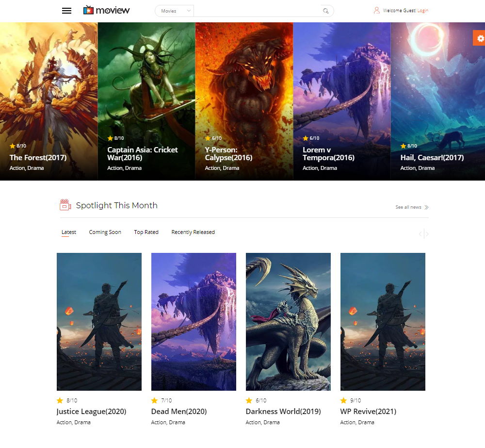This screenshot has height=448, width=485.
Task: Open the Recently Released tab
Action: [x=193, y=232]
